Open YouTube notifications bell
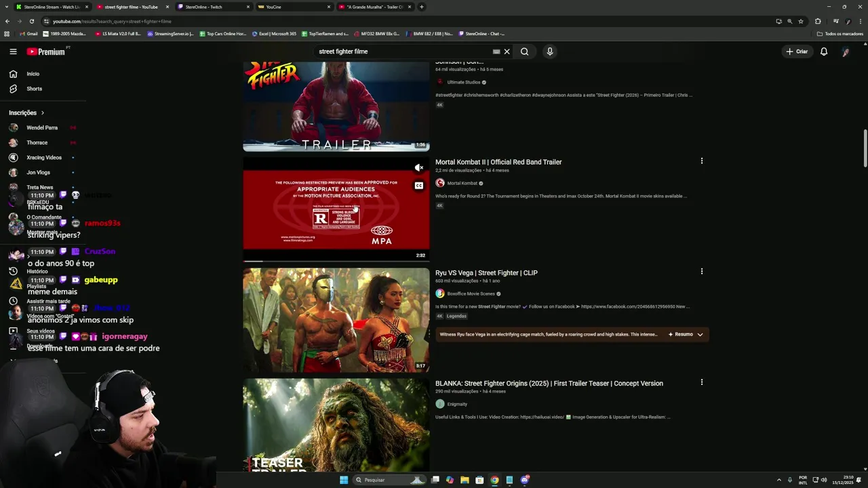 [x=824, y=52]
